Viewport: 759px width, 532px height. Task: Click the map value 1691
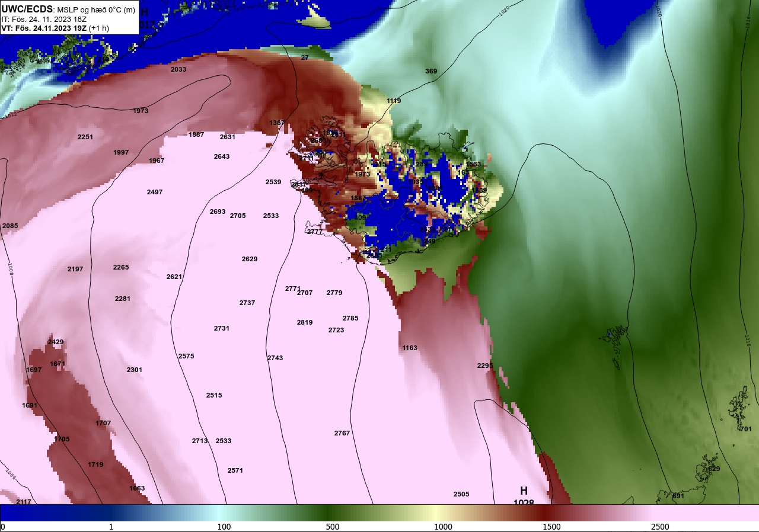click(30, 405)
